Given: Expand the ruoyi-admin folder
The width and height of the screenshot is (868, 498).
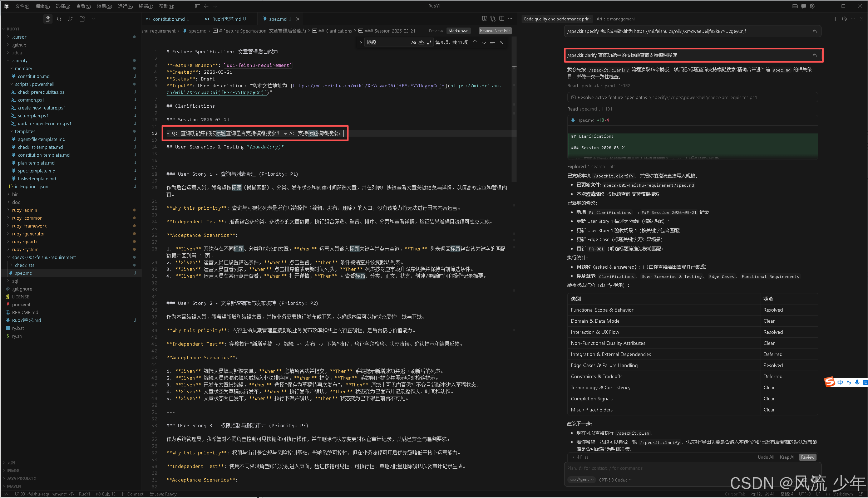Looking at the screenshot, I should click(24, 210).
